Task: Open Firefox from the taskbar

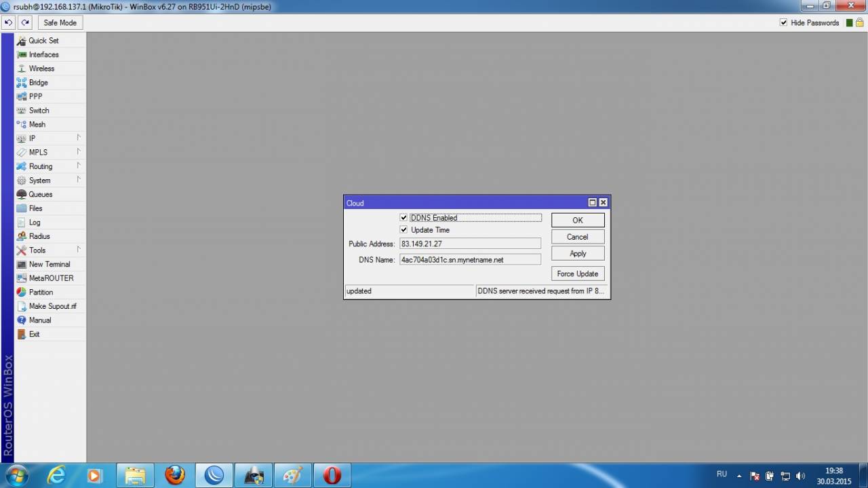Action: point(174,475)
